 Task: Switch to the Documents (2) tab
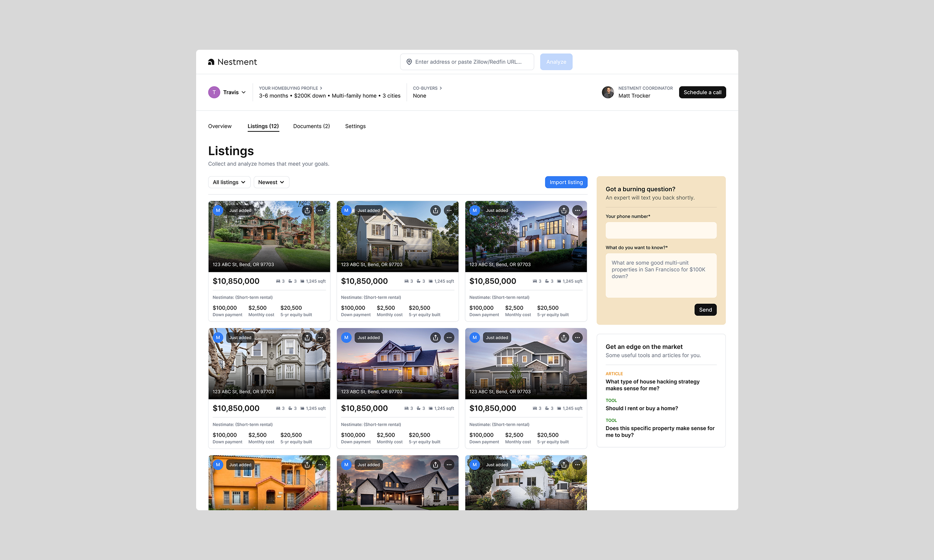click(x=311, y=126)
